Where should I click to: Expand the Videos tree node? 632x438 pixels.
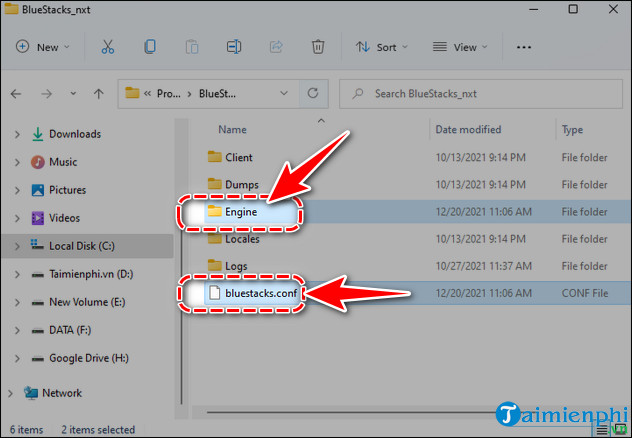pos(17,218)
